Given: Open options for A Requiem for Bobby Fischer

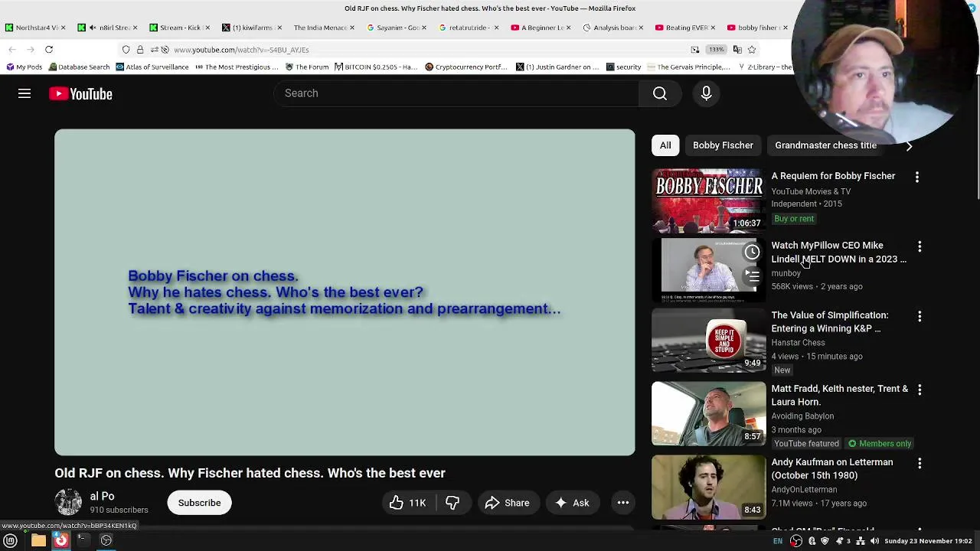Looking at the screenshot, I should (x=916, y=177).
